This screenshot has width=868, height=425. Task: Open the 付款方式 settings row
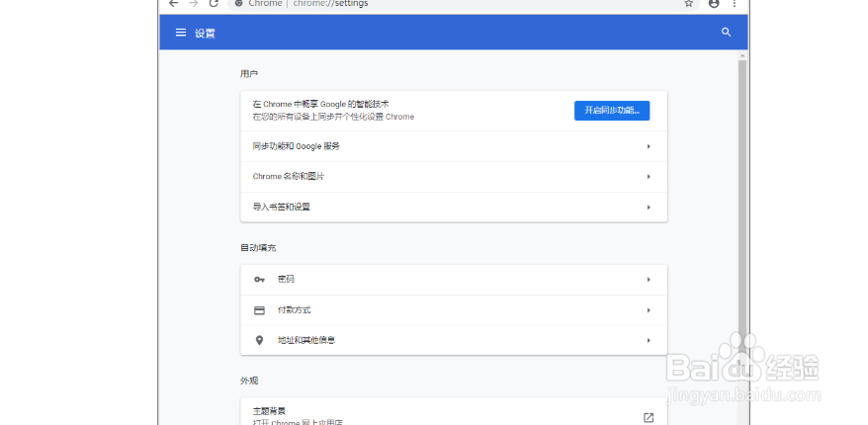point(454,310)
